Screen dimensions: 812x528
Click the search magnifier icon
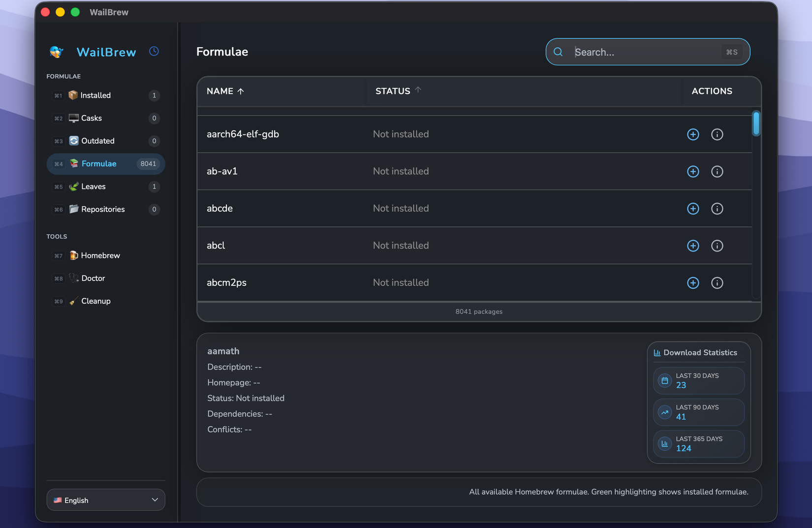558,52
